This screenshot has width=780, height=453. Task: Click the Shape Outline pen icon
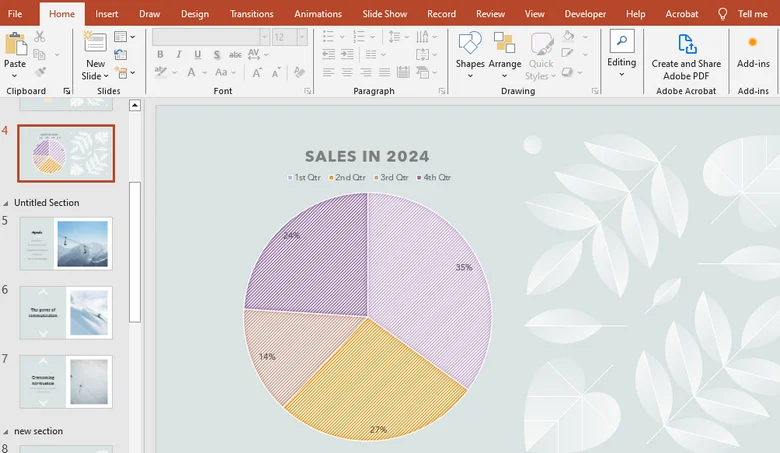567,54
